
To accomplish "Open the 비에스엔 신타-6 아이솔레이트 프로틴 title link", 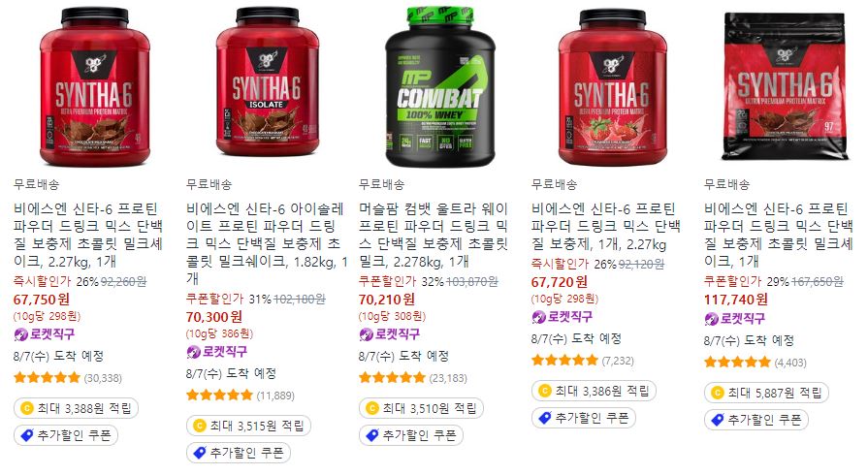I will click(x=267, y=243).
